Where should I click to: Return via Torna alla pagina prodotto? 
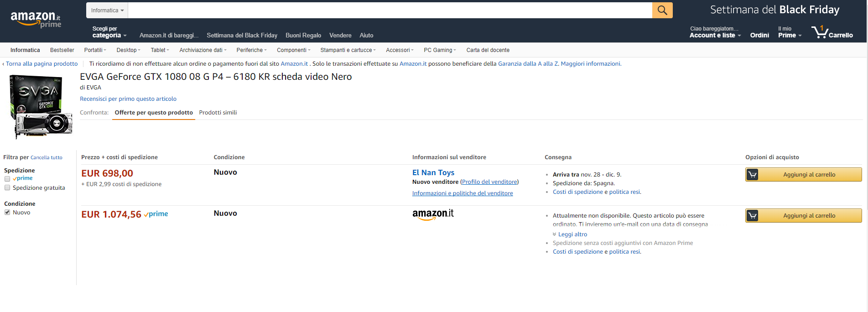(41, 64)
